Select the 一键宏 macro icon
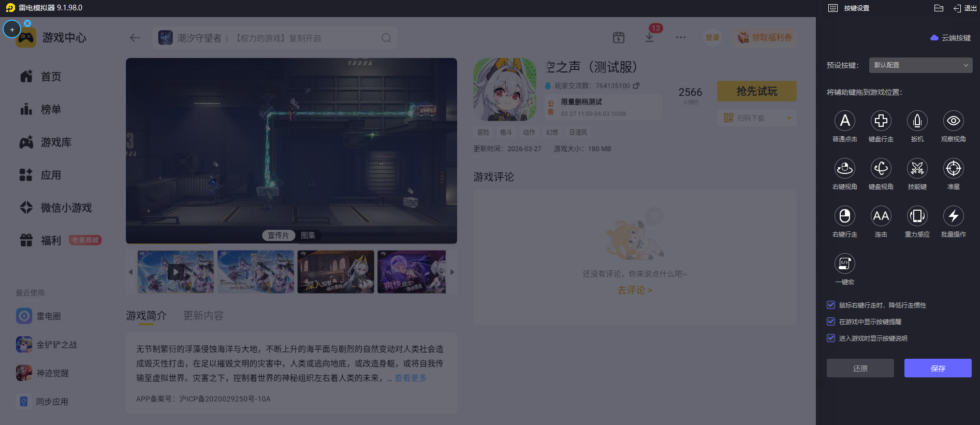The width and height of the screenshot is (980, 425). click(845, 263)
